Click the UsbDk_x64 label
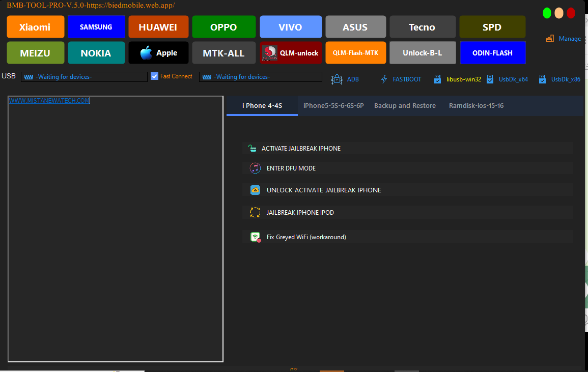Viewport: 588px width, 372px height. [x=513, y=79]
